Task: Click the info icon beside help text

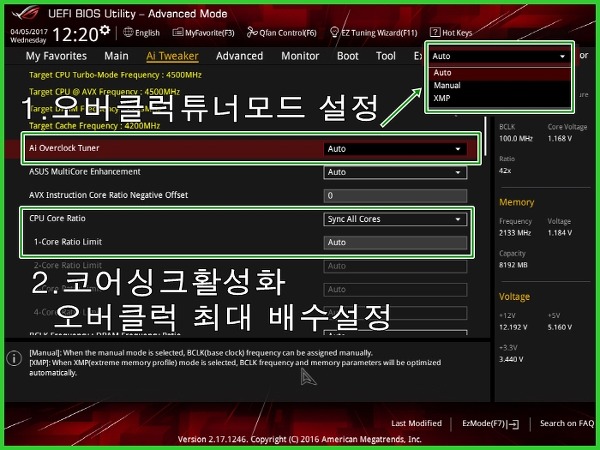Action: pos(14,358)
